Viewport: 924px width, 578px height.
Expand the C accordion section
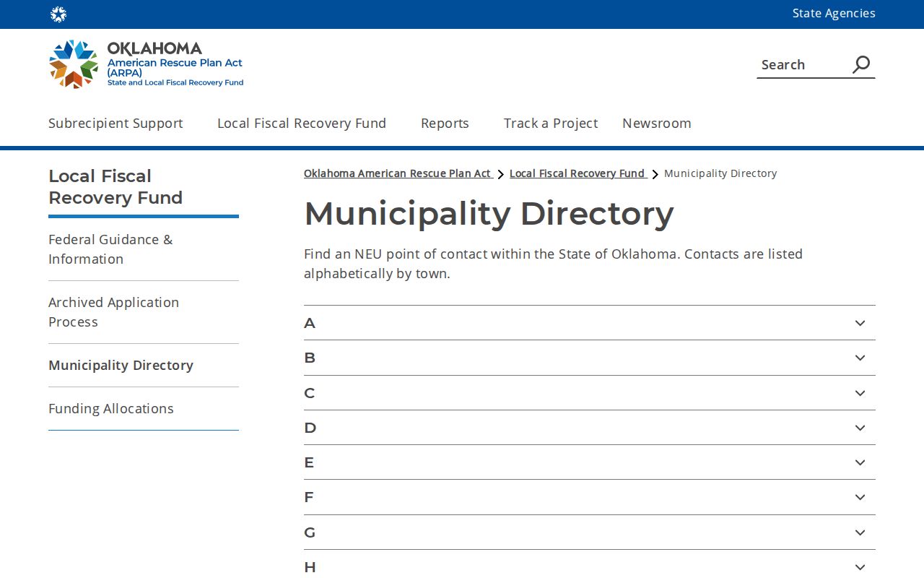tap(590, 393)
